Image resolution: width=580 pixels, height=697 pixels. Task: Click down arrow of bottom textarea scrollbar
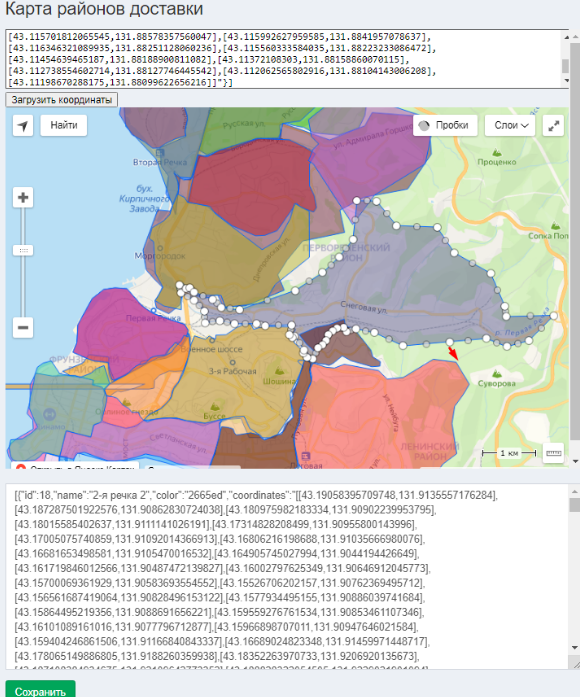pyautogui.click(x=573, y=648)
